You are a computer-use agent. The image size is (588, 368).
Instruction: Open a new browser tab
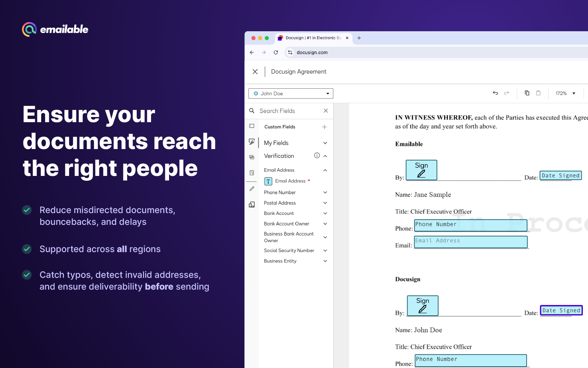pos(359,38)
